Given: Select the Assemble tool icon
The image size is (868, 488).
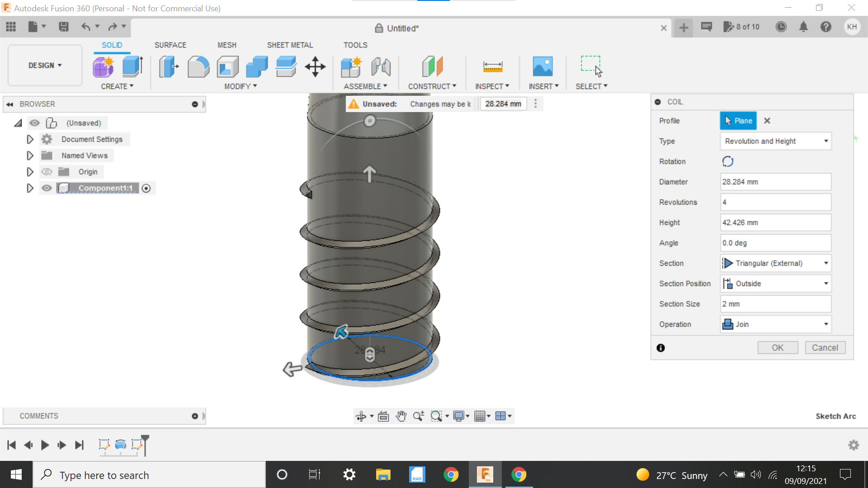Looking at the screenshot, I should [x=352, y=66].
